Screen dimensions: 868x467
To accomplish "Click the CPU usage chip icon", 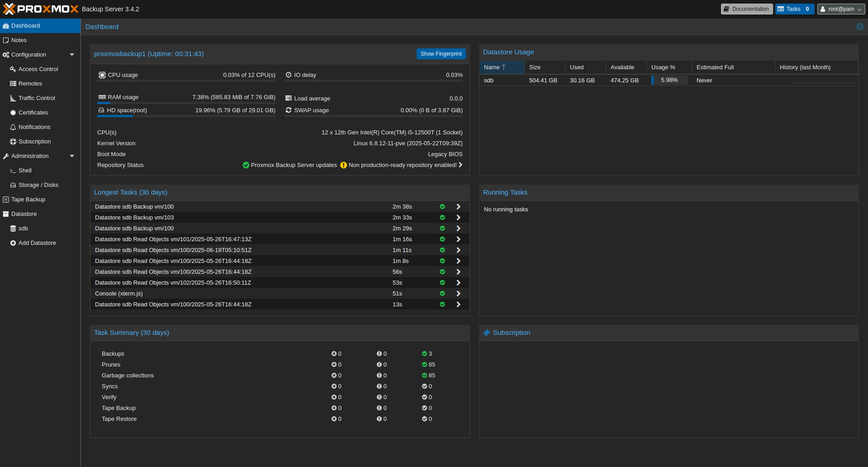I will coord(102,75).
